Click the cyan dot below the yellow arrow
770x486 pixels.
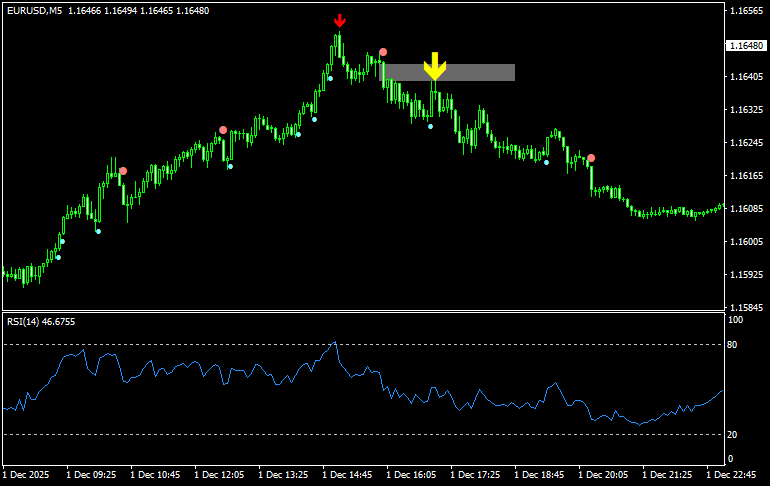pyautogui.click(x=431, y=126)
